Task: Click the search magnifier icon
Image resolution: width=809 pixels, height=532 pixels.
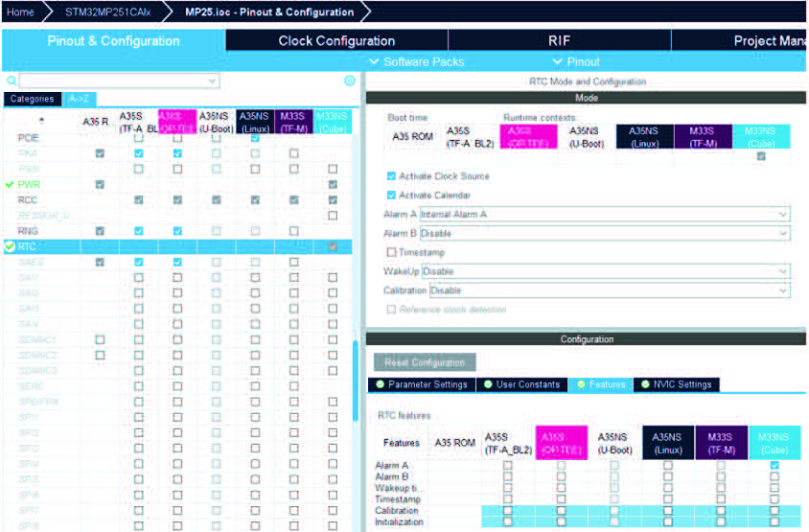Action: point(12,81)
